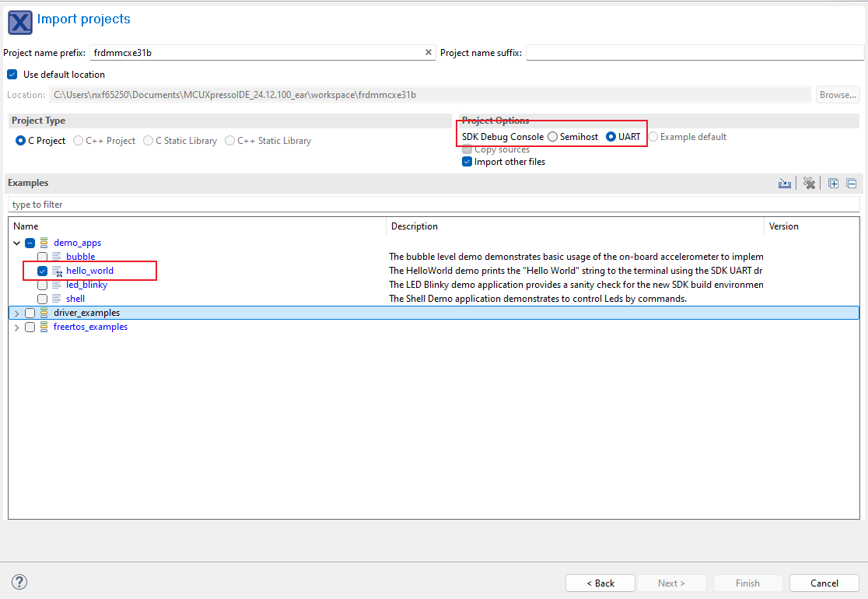Collapse the demo_apps tree node
The width and height of the screenshot is (868, 599).
point(16,243)
